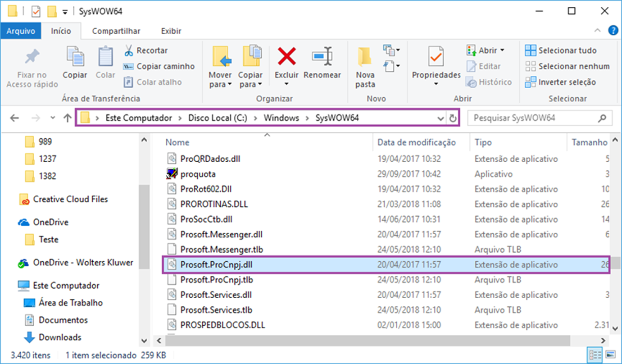622x364 pixels.
Task: Select the file Prosoft.ProCnpj.dll
Action: pos(386,265)
